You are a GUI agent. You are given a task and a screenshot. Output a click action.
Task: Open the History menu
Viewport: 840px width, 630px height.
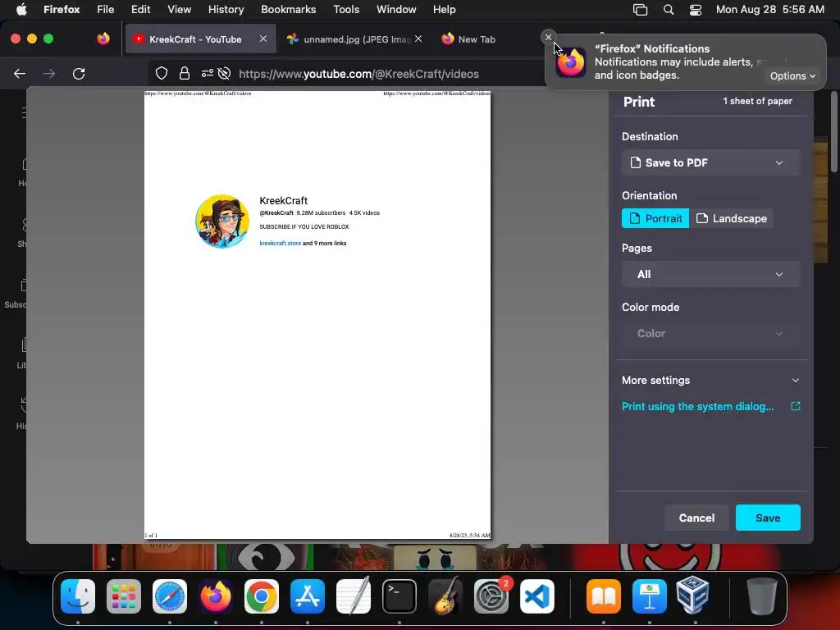point(226,10)
